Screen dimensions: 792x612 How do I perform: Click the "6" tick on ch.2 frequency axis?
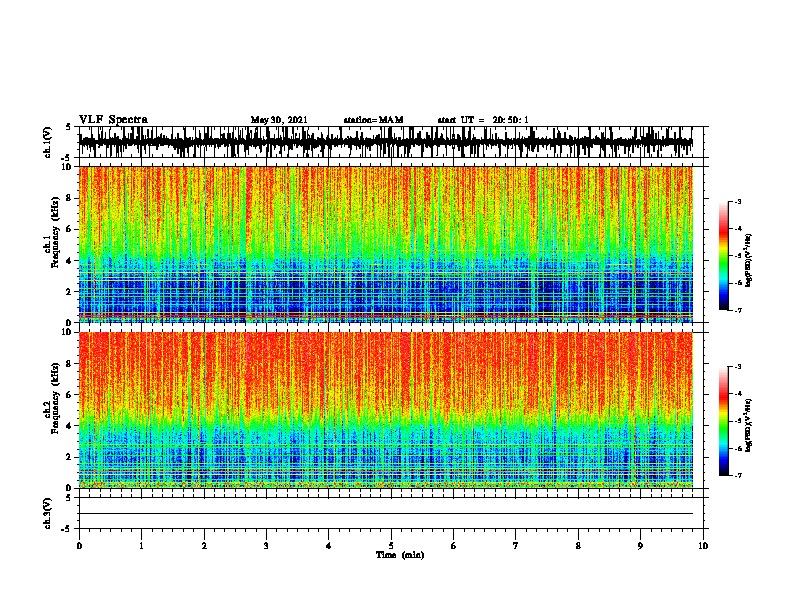click(70, 395)
